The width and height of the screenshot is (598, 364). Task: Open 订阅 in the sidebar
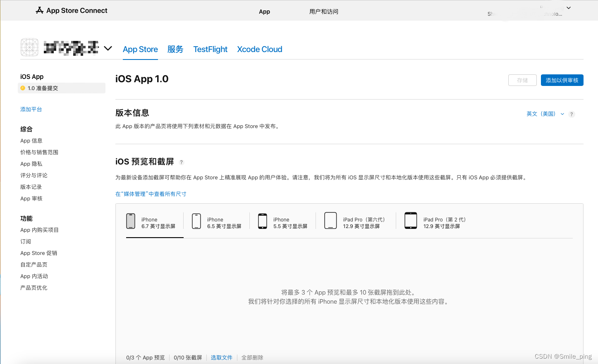tap(26, 242)
